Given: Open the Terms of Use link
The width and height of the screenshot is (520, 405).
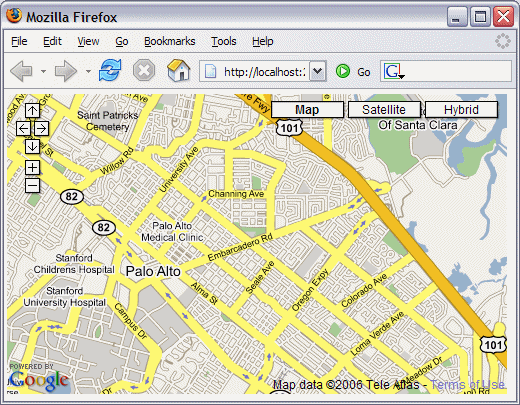Looking at the screenshot, I should click(467, 385).
